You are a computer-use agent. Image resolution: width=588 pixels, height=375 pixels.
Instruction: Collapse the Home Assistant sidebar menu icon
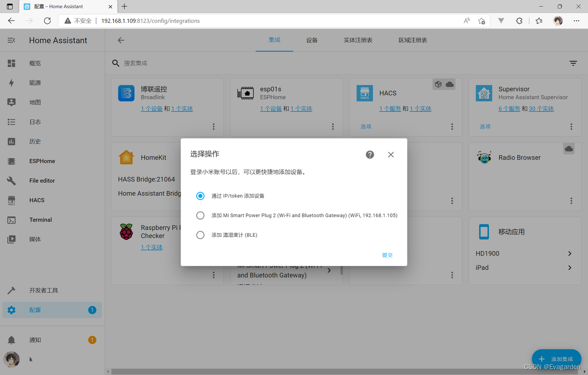11,40
